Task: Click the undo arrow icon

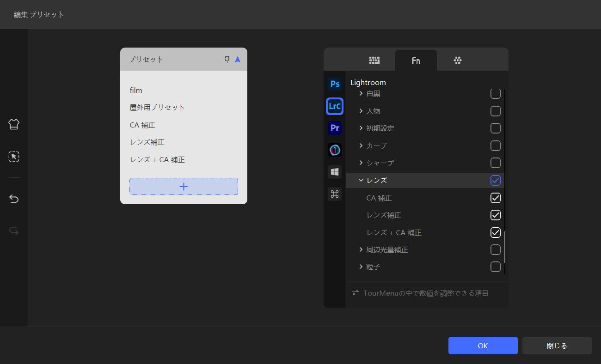Action: click(x=14, y=199)
